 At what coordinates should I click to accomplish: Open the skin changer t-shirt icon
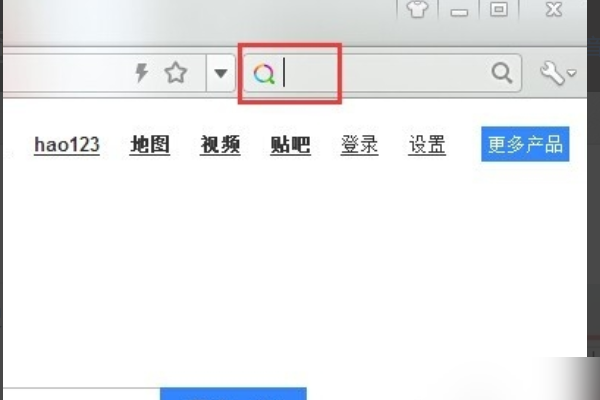tap(417, 9)
